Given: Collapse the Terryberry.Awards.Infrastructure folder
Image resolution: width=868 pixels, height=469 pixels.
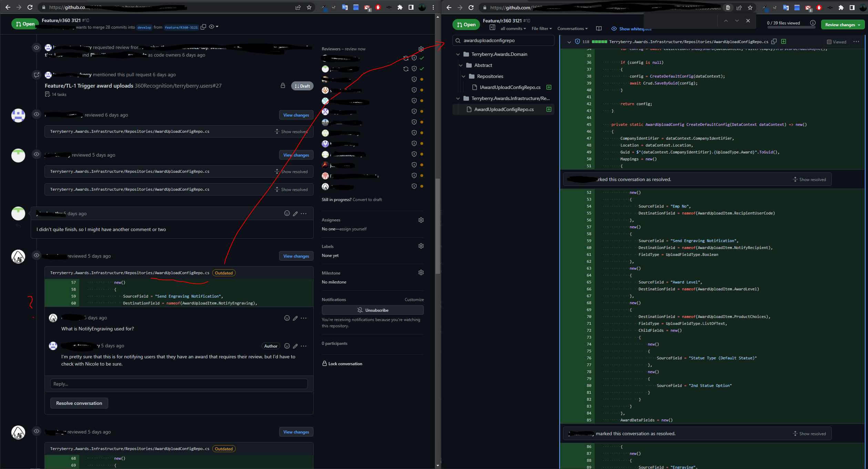Looking at the screenshot, I should click(458, 98).
